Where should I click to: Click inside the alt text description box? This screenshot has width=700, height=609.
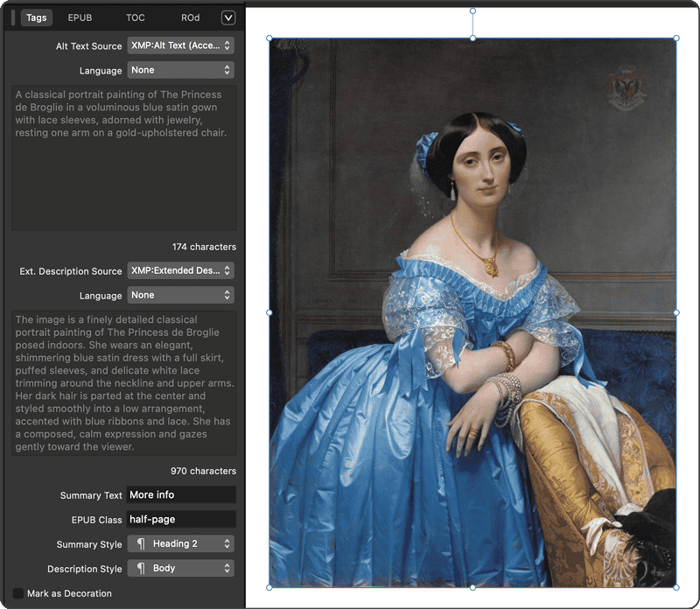(x=124, y=157)
